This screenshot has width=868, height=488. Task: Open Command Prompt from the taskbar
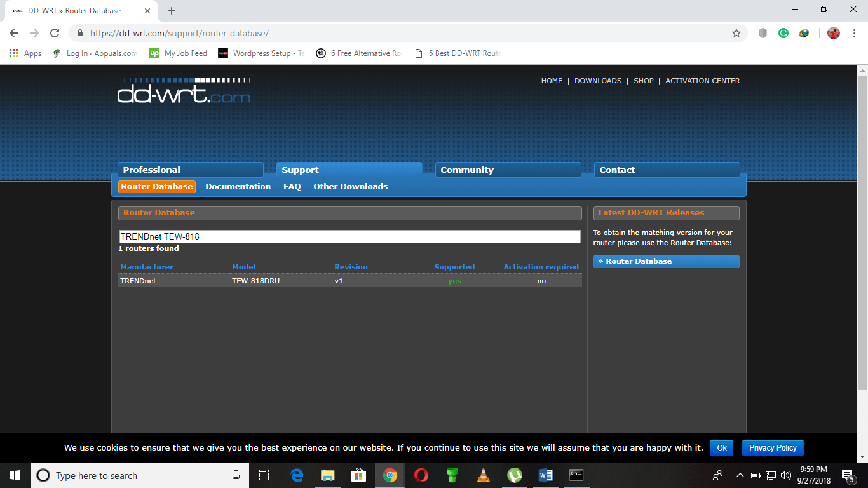click(x=576, y=475)
